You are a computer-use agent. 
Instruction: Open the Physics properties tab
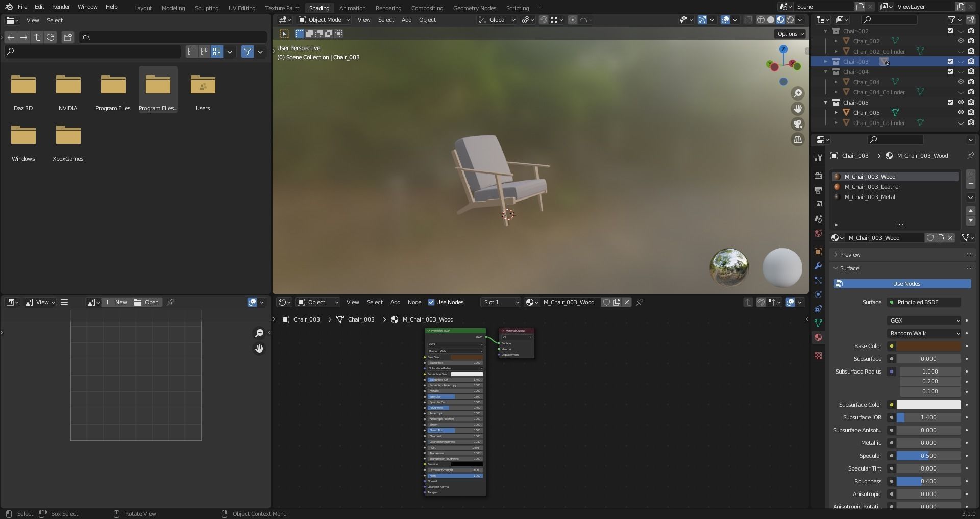pyautogui.click(x=818, y=294)
